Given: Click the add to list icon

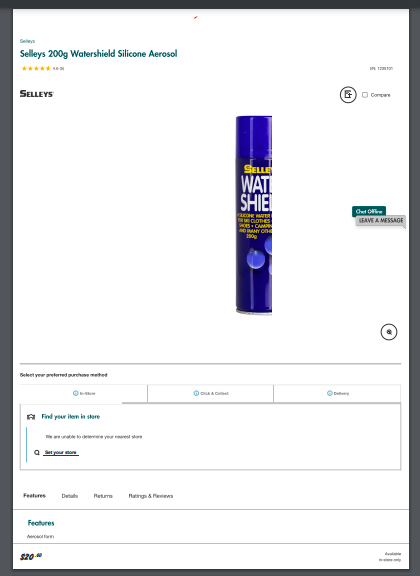Looking at the screenshot, I should point(348,95).
